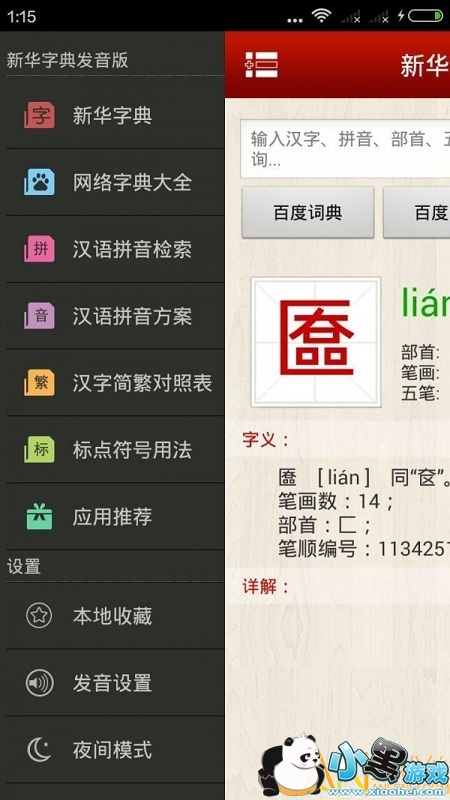Tap the blue paw print icon

[x=39, y=182]
